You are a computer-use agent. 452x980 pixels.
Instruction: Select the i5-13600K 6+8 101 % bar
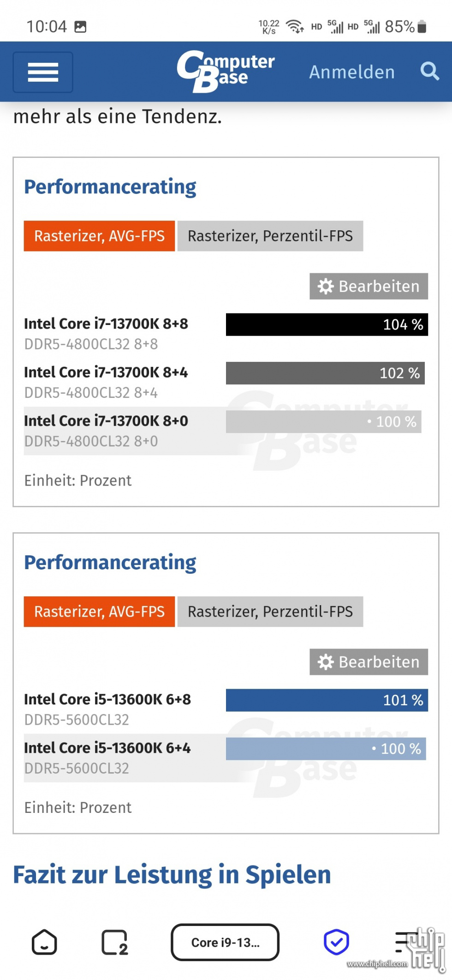327,700
